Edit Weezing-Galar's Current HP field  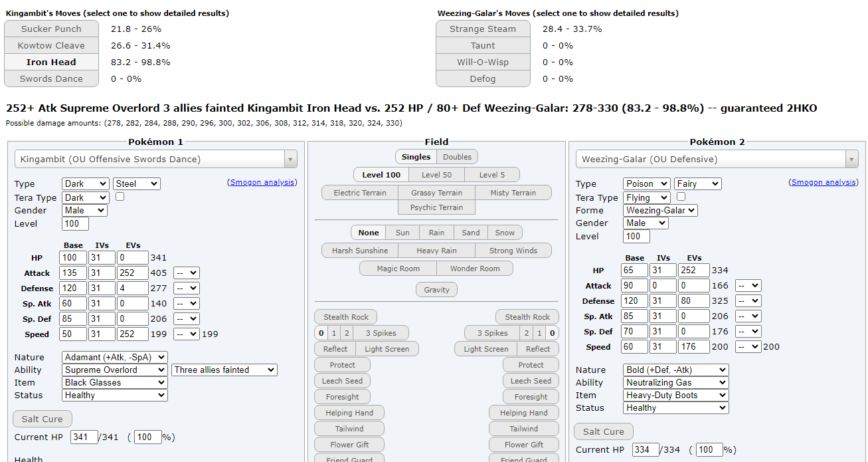(x=645, y=450)
